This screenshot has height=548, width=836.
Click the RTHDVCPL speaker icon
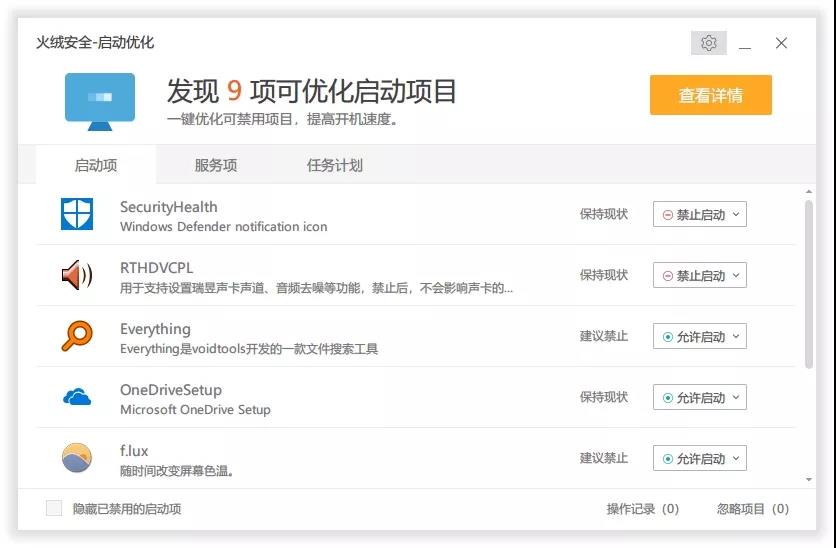[77, 275]
